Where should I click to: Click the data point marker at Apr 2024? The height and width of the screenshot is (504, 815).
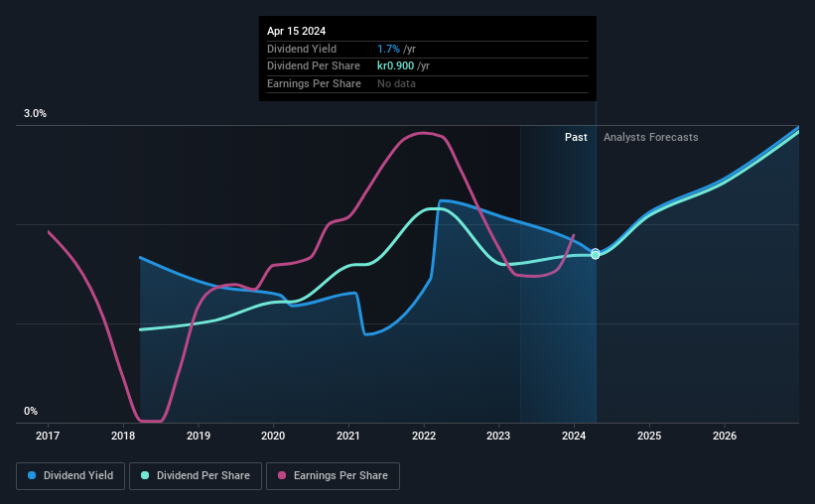pos(596,254)
